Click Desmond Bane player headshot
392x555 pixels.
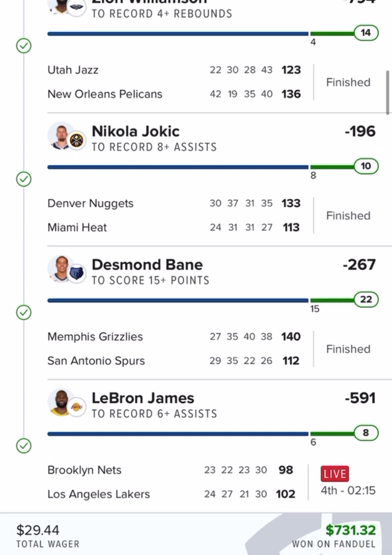coord(60,268)
